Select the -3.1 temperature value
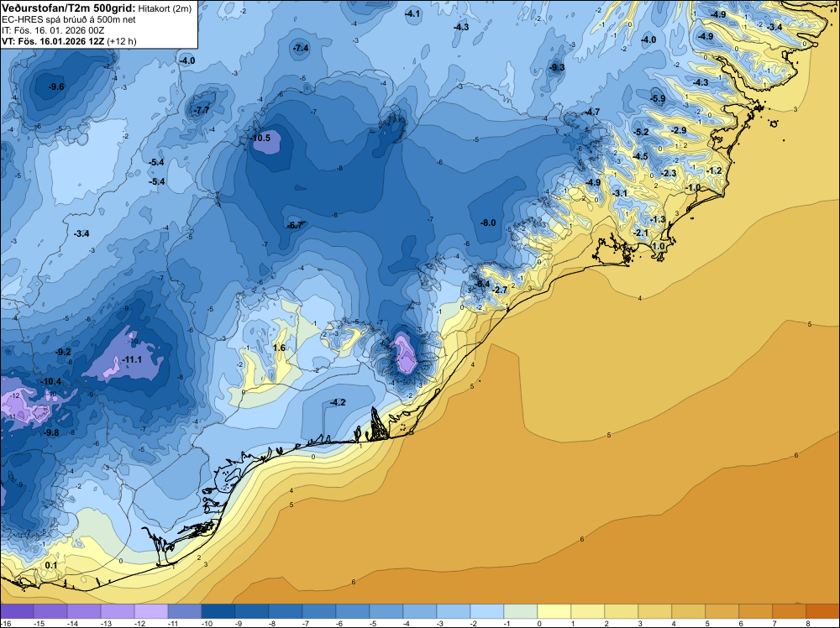 (x=619, y=193)
